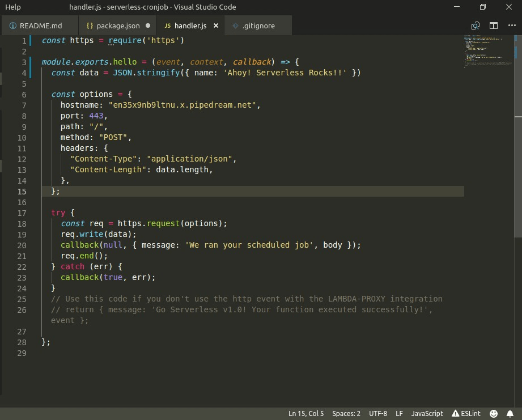522x420 pixels.
Task: Change Spaces: 2 indentation setting
Action: (346, 413)
